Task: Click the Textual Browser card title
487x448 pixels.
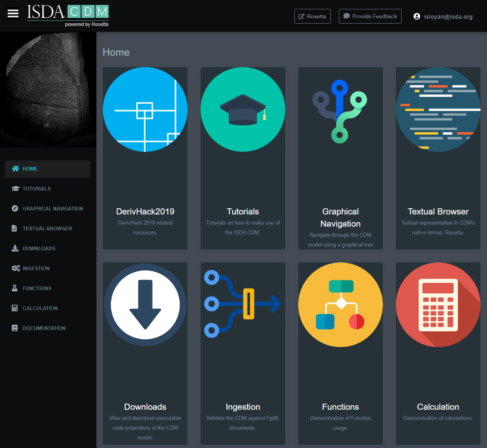Action: 438,212
